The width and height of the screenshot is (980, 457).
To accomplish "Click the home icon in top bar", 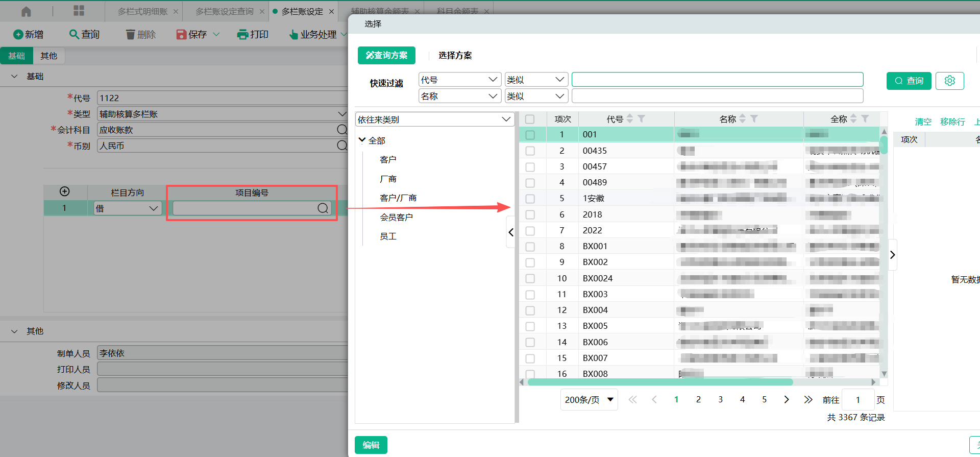I will [26, 11].
